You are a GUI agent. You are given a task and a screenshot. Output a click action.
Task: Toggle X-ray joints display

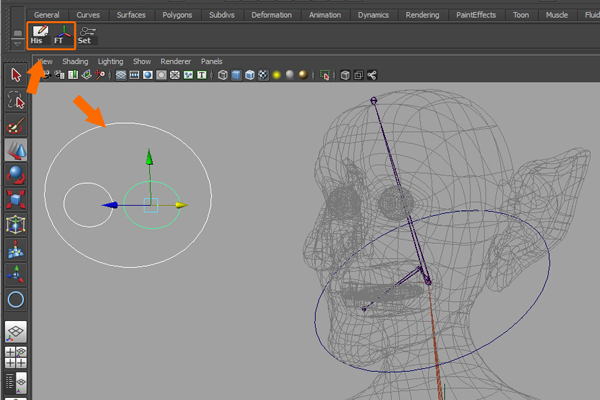coord(372,75)
